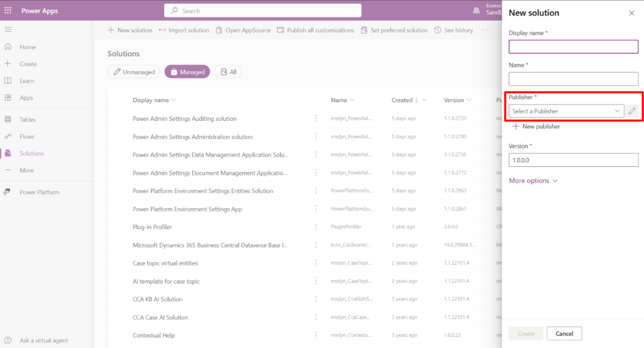Ask a virtual agent
The height and width of the screenshot is (348, 644).
pos(43,340)
